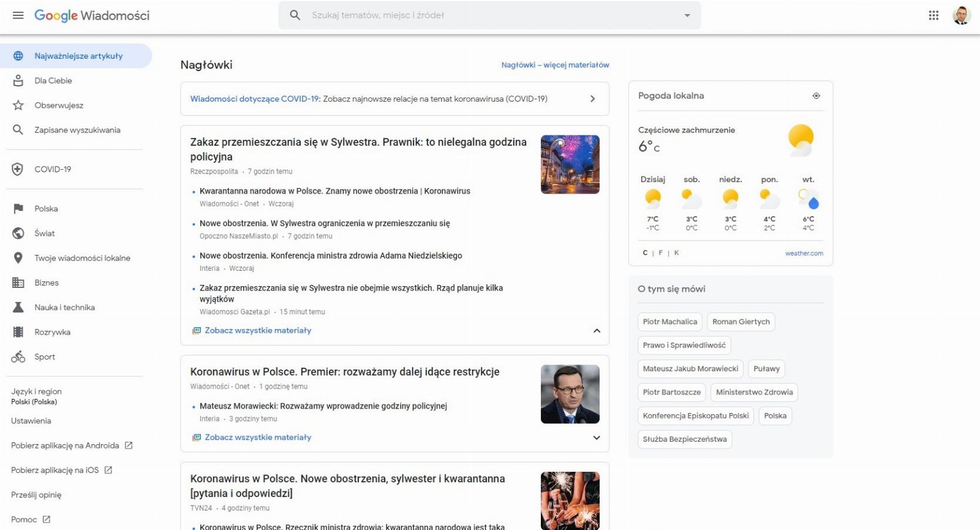Open Nagłówki – więcej materiałów link

(555, 65)
